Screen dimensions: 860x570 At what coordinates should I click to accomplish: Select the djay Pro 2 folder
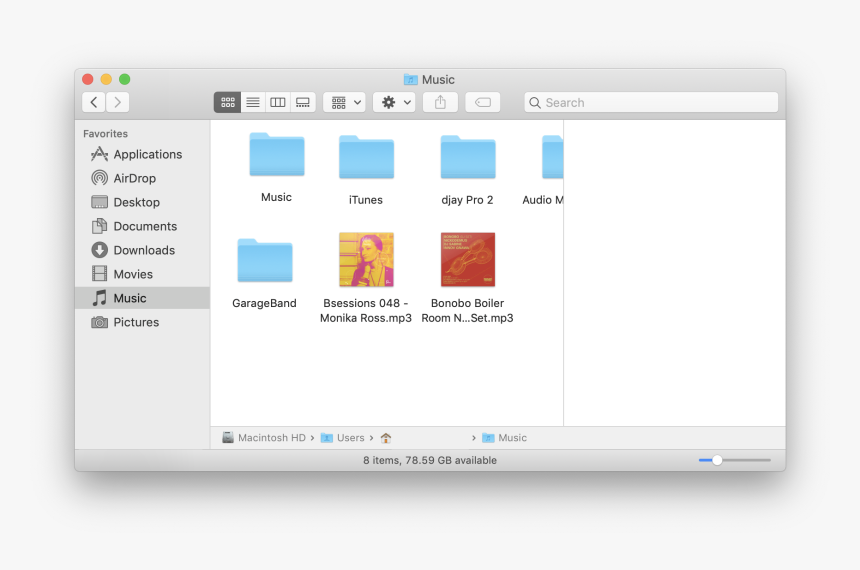tap(468, 157)
